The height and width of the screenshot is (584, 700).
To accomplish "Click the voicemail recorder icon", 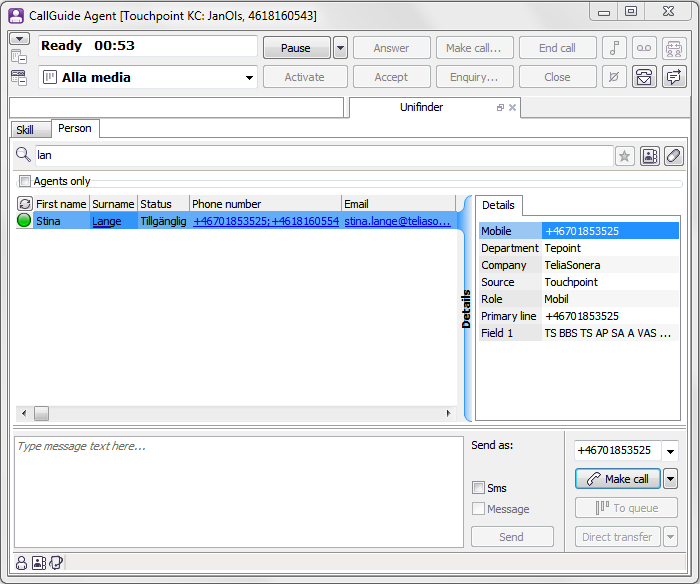I will pyautogui.click(x=644, y=48).
